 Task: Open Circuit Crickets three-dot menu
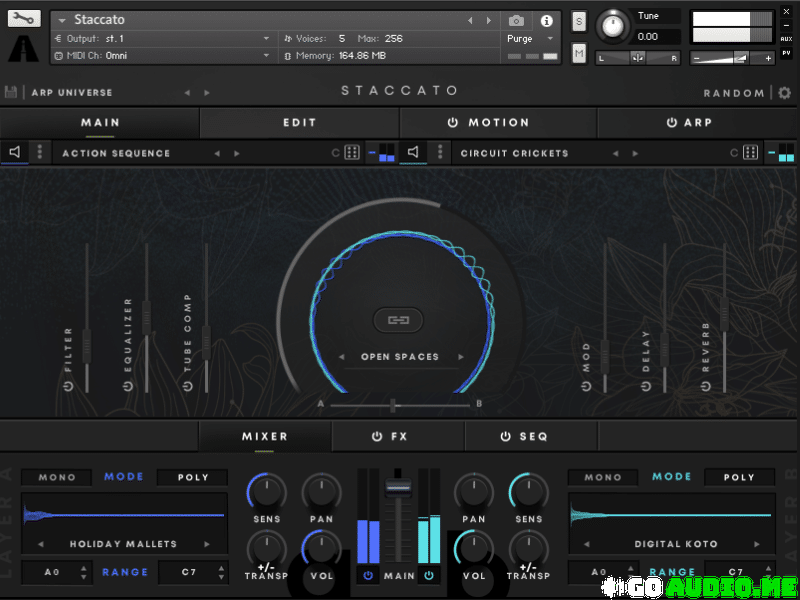(x=440, y=152)
